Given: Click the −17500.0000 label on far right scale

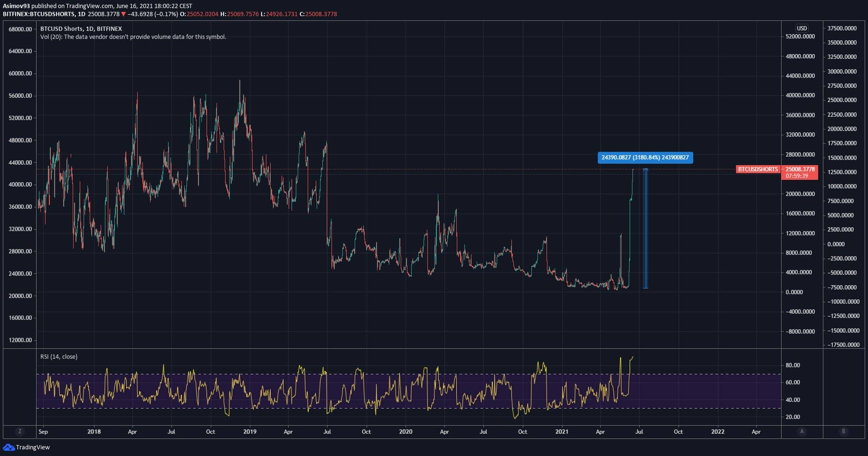Looking at the screenshot, I should click(843, 345).
